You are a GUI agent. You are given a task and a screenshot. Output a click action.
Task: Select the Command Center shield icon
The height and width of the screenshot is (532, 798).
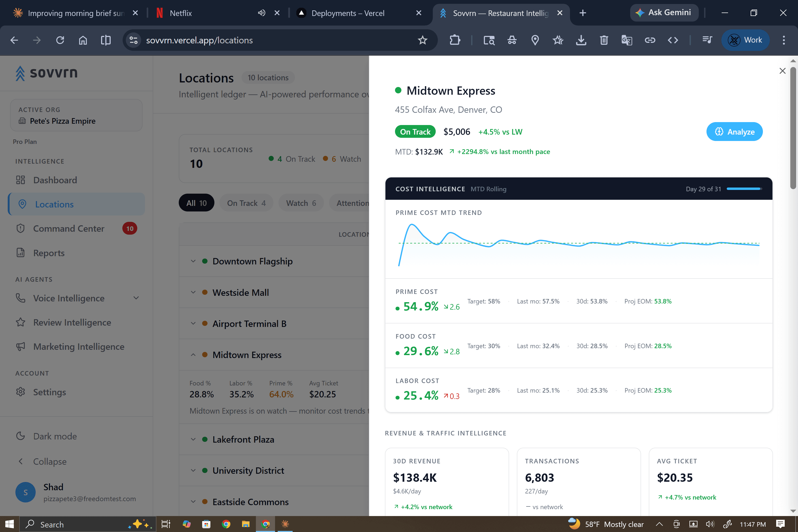point(21,228)
